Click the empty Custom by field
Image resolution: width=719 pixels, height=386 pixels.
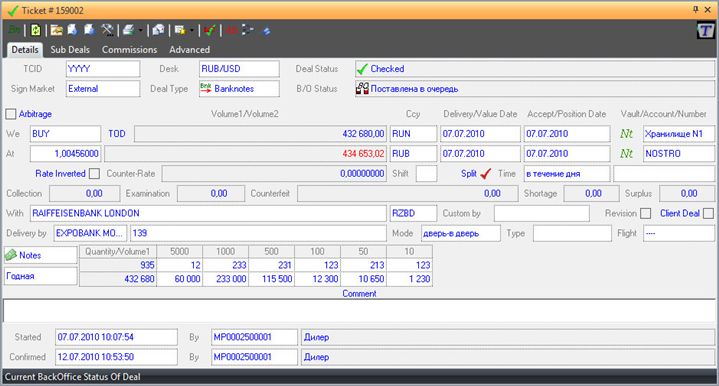[x=541, y=213]
